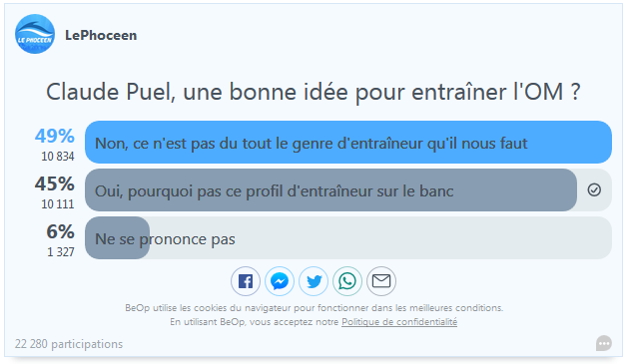The height and width of the screenshot is (364, 633).
Task: Share poll via Facebook icon
Action: (246, 281)
